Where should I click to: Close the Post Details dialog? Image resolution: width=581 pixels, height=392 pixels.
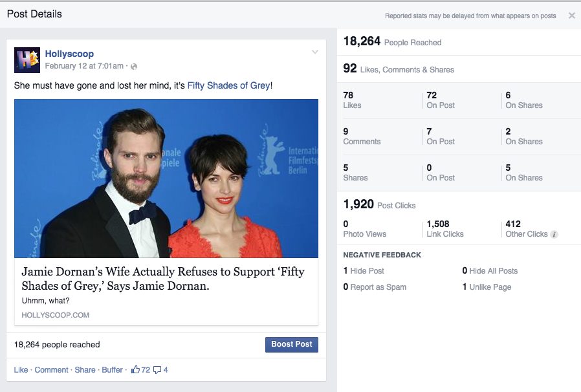pyautogui.click(x=572, y=16)
